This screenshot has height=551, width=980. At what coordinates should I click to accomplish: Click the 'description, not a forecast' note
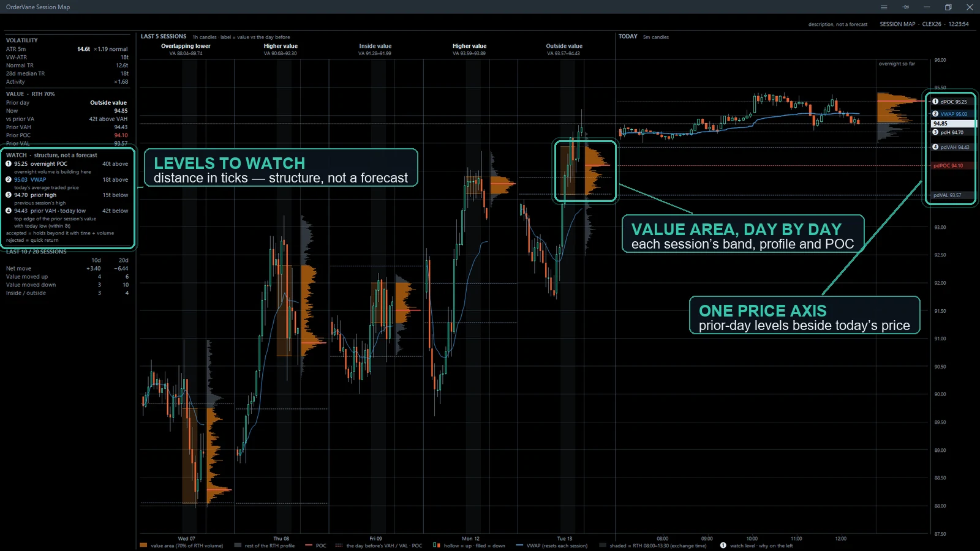tap(837, 24)
